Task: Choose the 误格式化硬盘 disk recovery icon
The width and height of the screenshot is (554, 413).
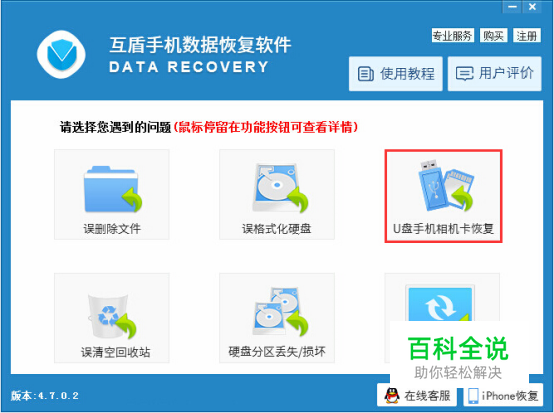Action: pyautogui.click(x=280, y=188)
